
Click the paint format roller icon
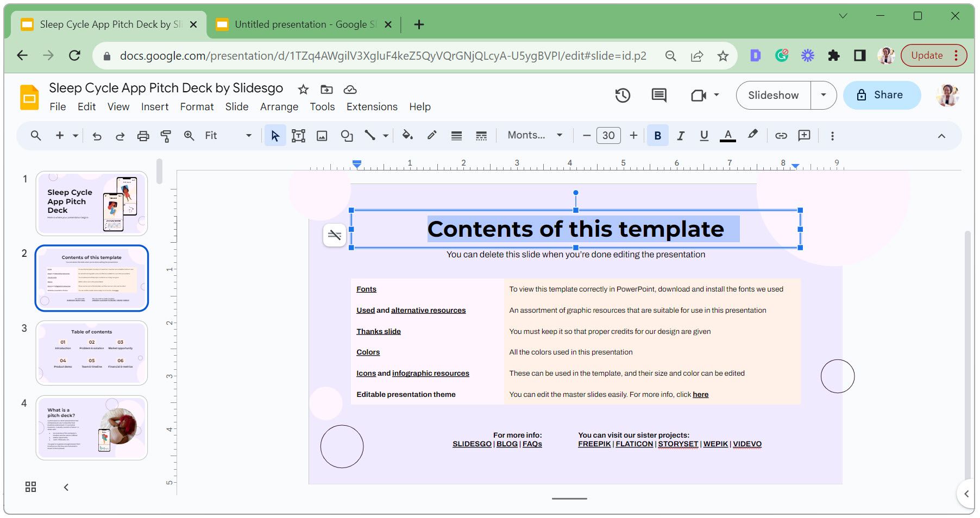[166, 136]
